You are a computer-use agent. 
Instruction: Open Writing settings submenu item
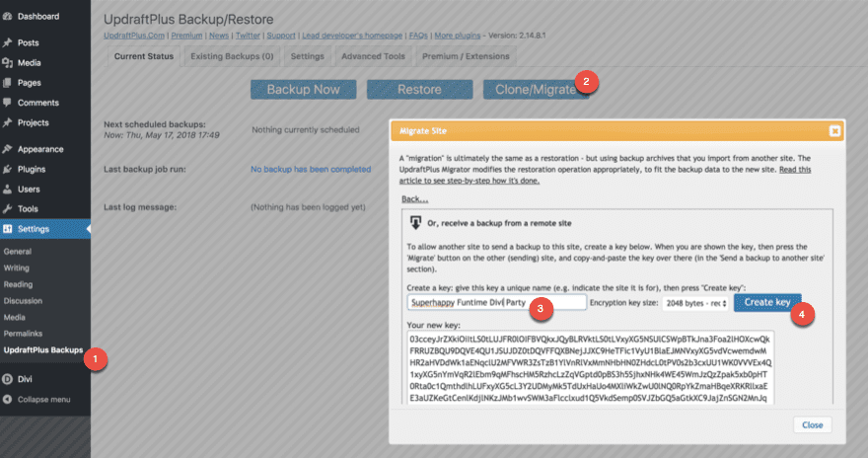(17, 268)
